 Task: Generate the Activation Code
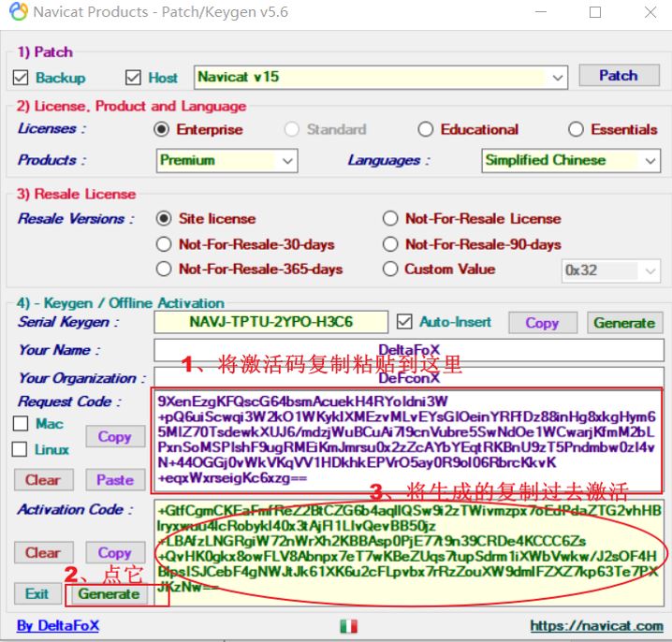[x=110, y=594]
